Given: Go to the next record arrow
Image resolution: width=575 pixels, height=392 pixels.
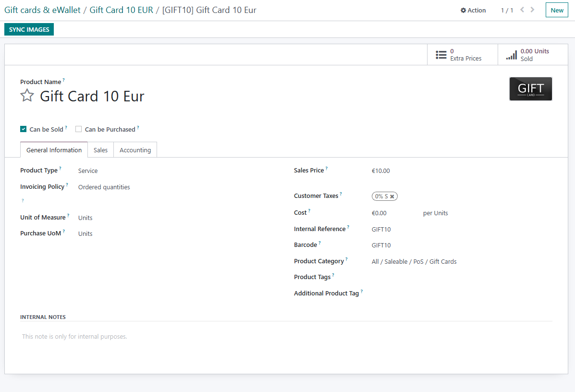Looking at the screenshot, I should point(532,9).
